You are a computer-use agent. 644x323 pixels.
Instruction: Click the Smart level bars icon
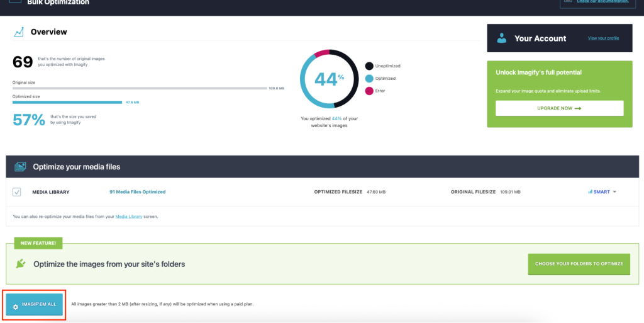[590, 192]
